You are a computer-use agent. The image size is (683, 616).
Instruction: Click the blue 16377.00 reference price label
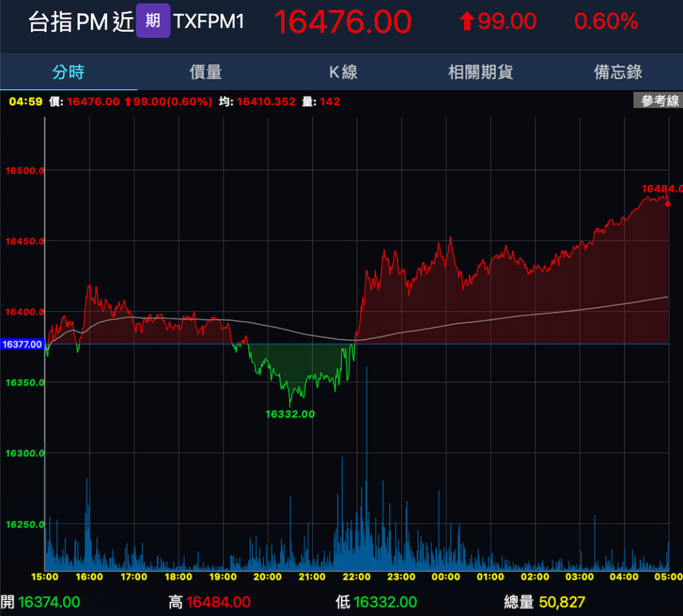22,344
